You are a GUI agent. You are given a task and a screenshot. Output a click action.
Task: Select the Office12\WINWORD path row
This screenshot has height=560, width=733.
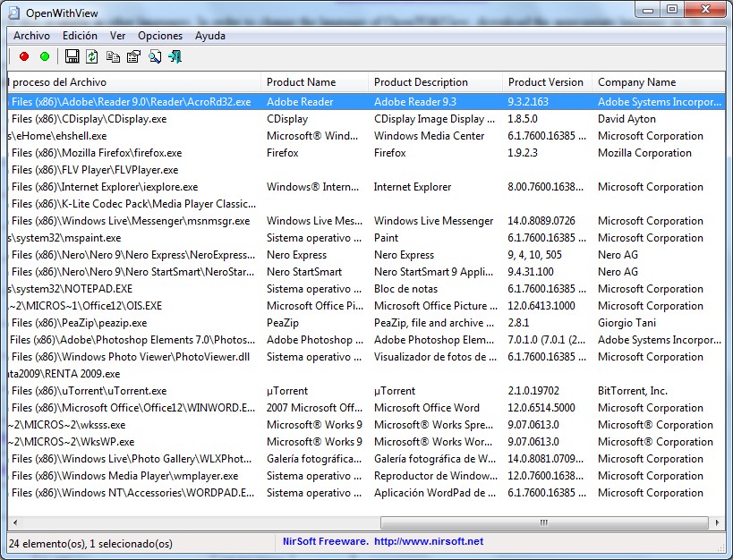coord(366,408)
